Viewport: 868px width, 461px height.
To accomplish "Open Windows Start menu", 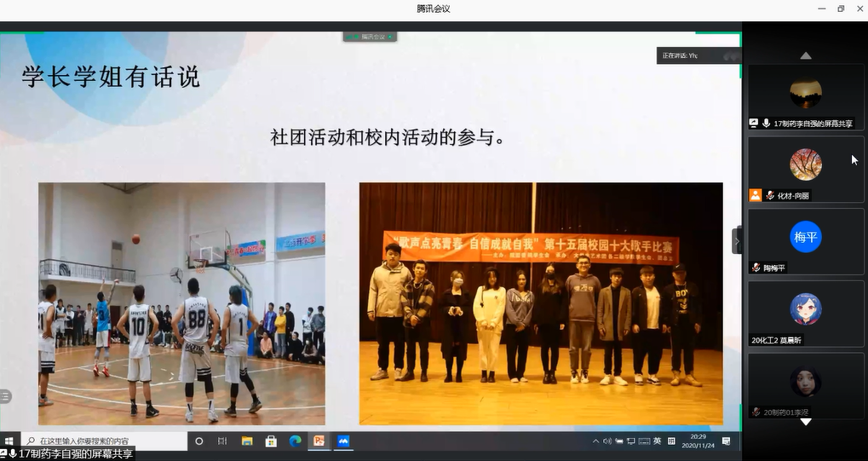I will [9, 441].
